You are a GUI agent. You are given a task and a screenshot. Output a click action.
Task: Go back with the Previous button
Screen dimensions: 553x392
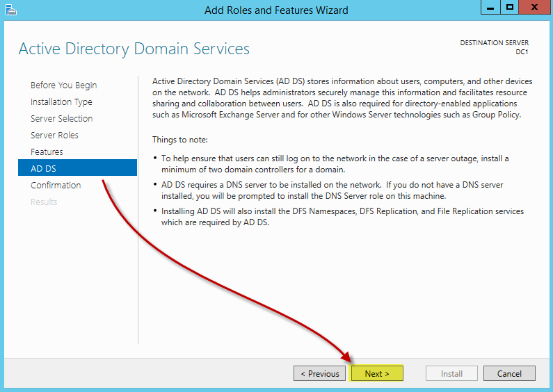tap(319, 373)
